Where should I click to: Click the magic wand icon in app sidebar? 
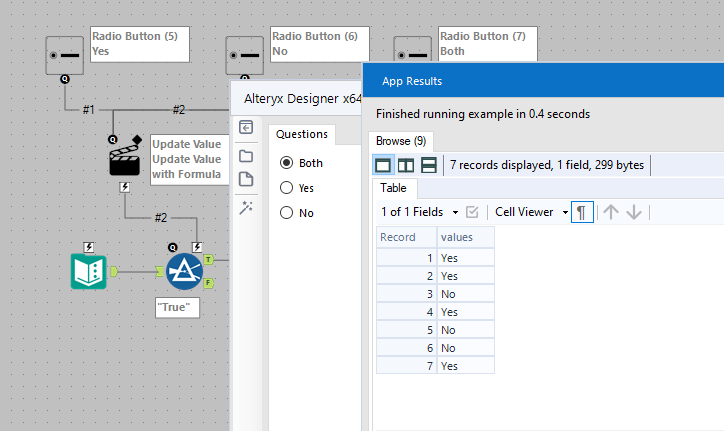click(246, 207)
